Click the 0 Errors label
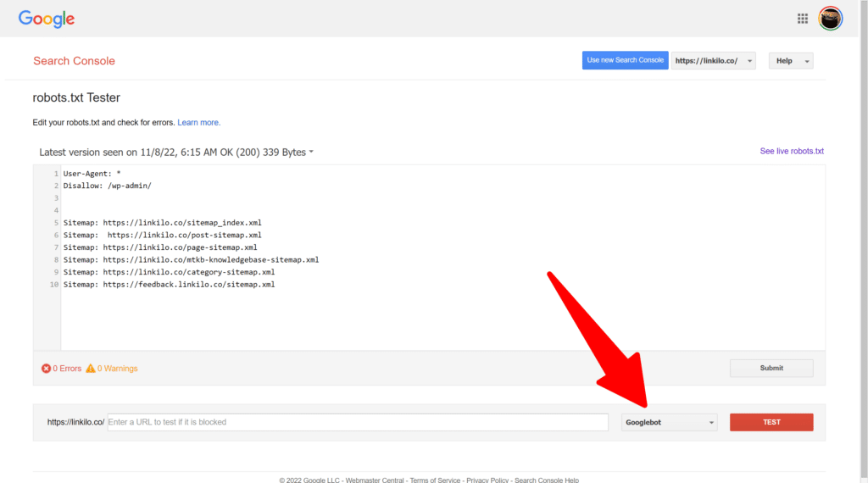 point(67,369)
